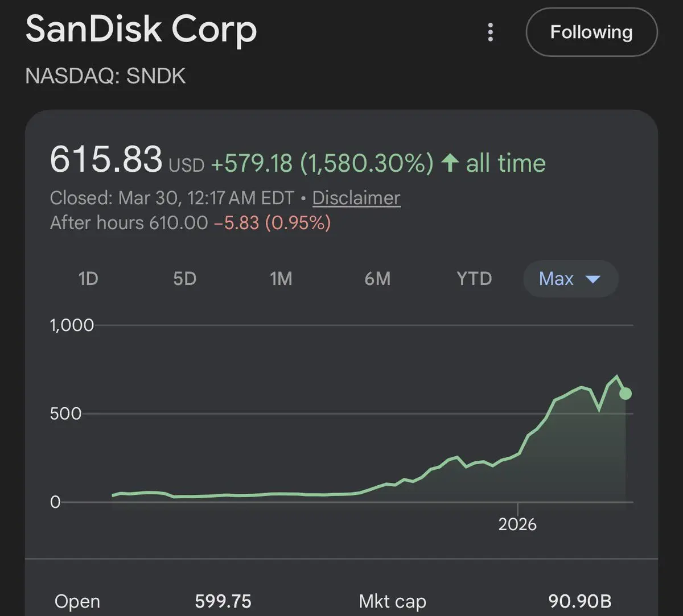This screenshot has height=616, width=683.
Task: Click the green up arrow icon
Action: pyautogui.click(x=450, y=163)
